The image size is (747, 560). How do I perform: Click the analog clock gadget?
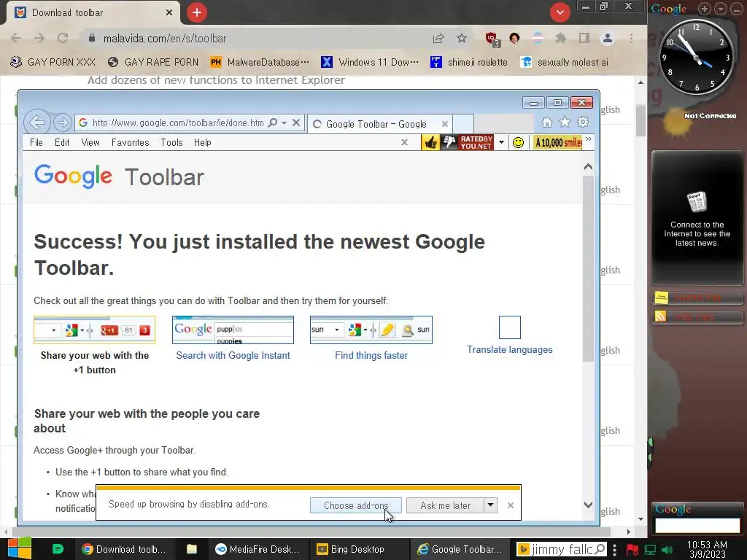(697, 58)
